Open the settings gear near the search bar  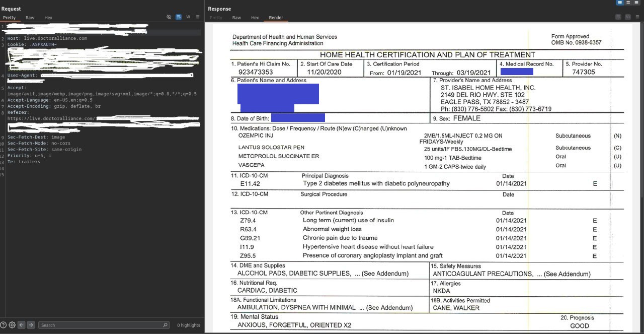[x=12, y=325]
